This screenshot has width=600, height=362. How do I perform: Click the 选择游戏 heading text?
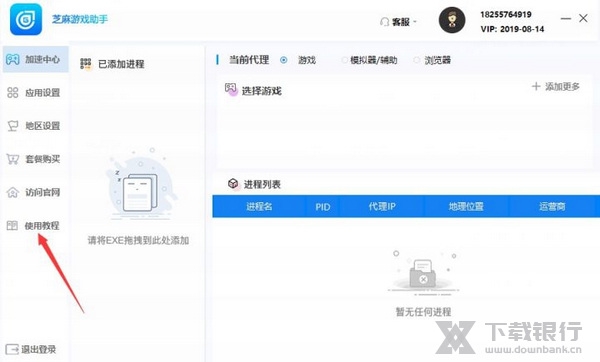point(261,91)
